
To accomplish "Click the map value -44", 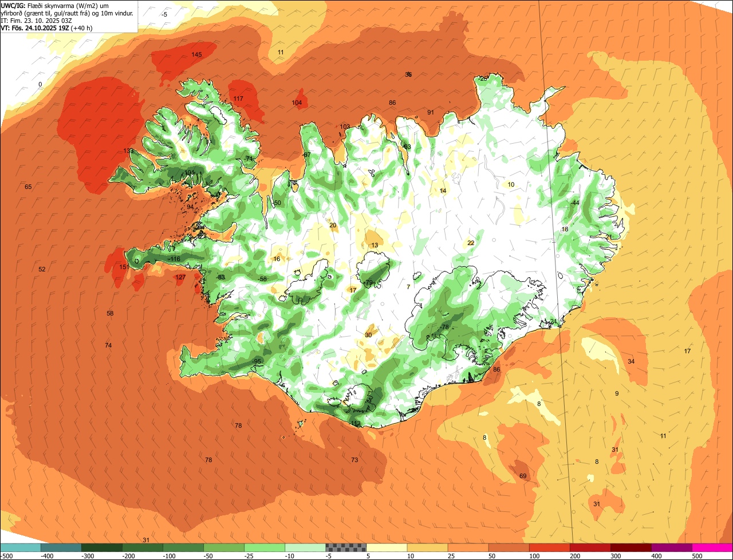I will (x=574, y=203).
